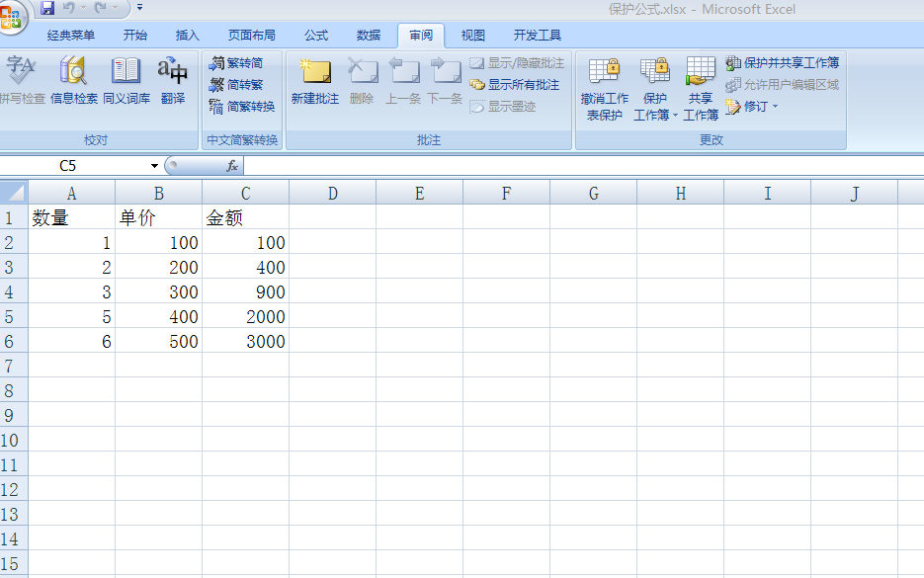Viewport: 924px width, 578px height.
Task: Select column H header
Action: [x=681, y=194]
